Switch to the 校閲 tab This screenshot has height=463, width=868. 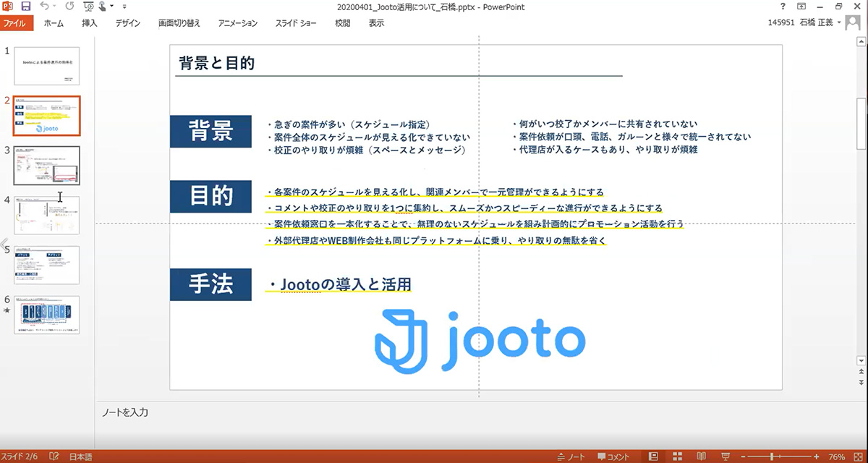pos(343,23)
